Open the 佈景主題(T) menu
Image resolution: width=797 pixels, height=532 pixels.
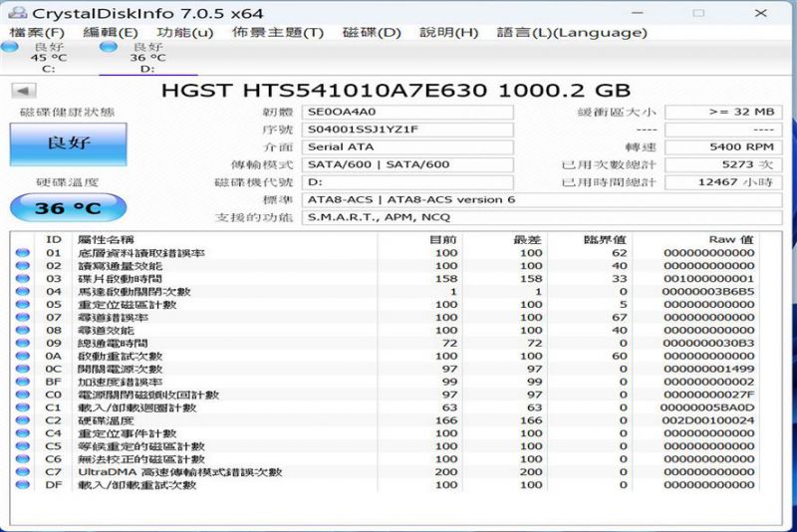coord(278,33)
